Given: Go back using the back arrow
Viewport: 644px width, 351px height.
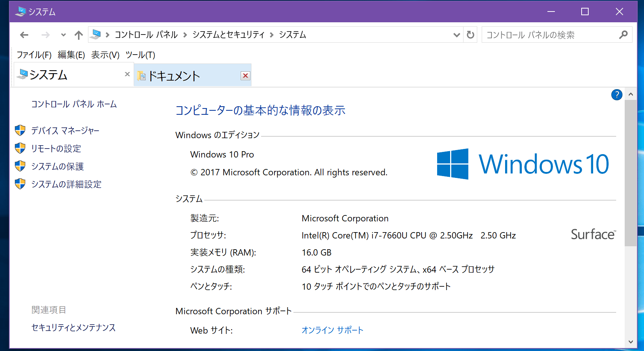Looking at the screenshot, I should (x=24, y=35).
